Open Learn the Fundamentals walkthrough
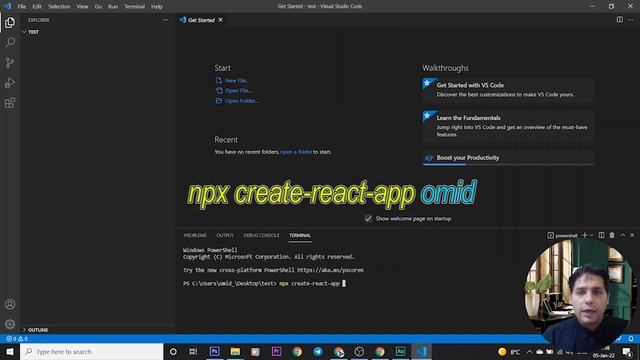The height and width of the screenshot is (360, 640). coord(508,126)
